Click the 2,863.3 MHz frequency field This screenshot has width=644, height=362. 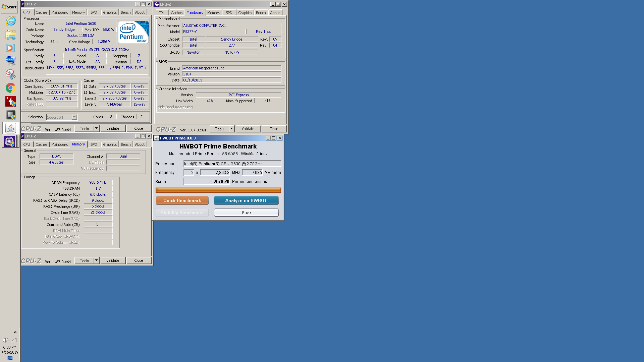click(215, 173)
